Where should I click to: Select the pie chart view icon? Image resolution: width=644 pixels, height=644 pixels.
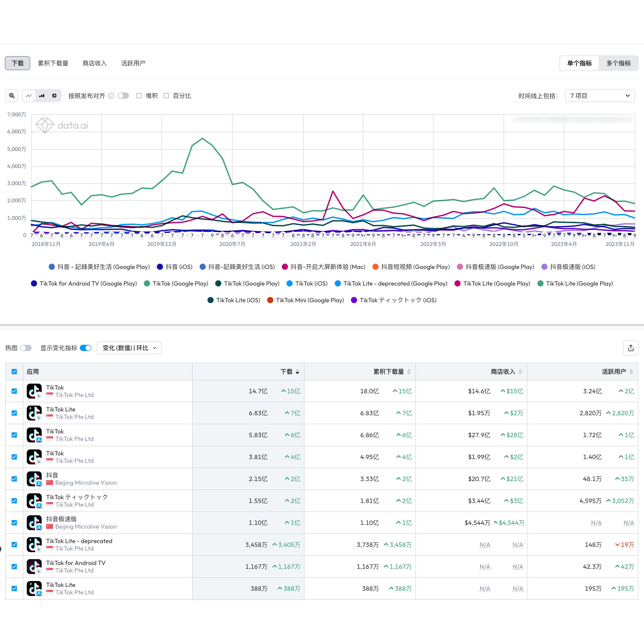[54, 96]
